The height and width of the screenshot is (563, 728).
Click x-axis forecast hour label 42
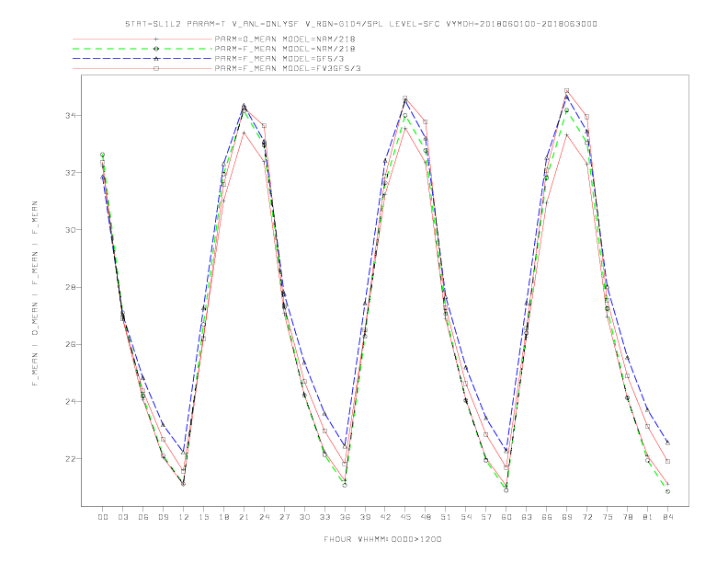[x=385, y=517]
